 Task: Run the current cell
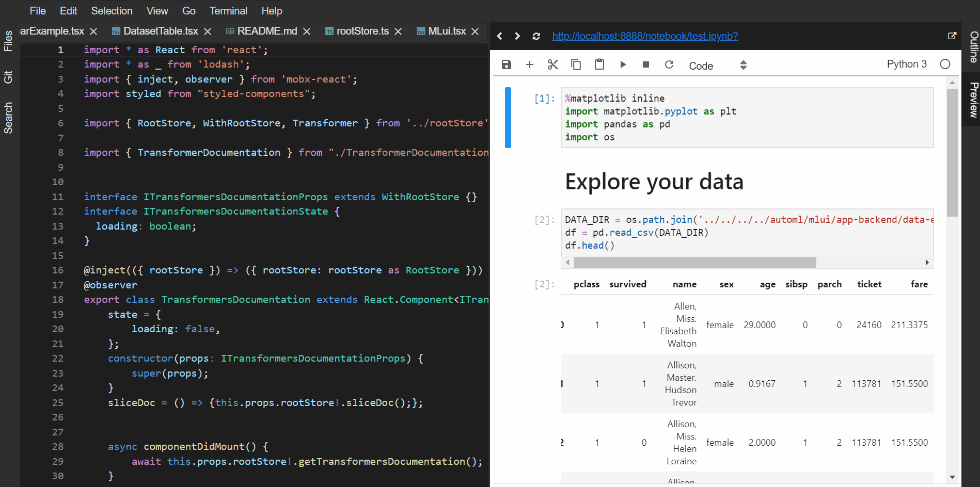pyautogui.click(x=623, y=64)
